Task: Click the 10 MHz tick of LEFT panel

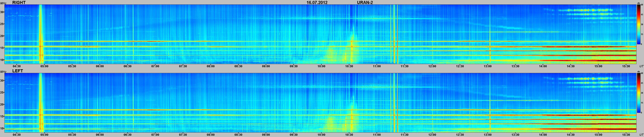Action: [x=2, y=128]
